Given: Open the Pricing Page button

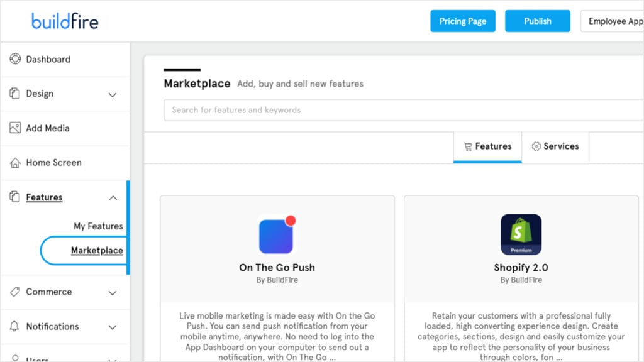Looking at the screenshot, I should 463,21.
